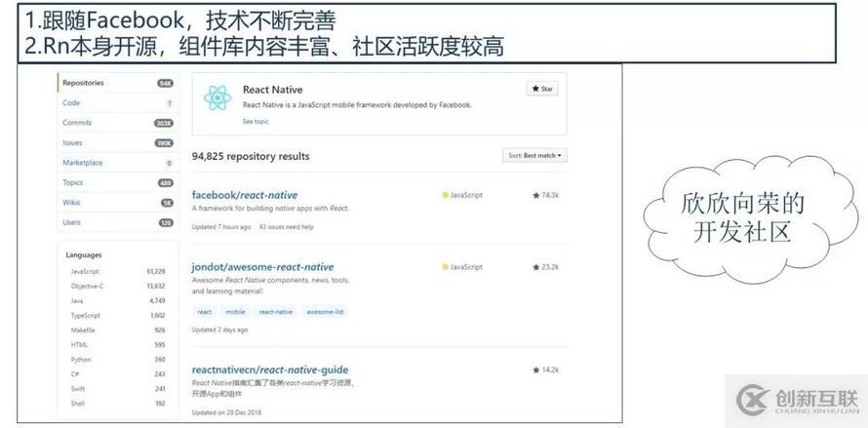The height and width of the screenshot is (428, 868).
Task: Filter by TypeScript language
Action: (x=118, y=316)
